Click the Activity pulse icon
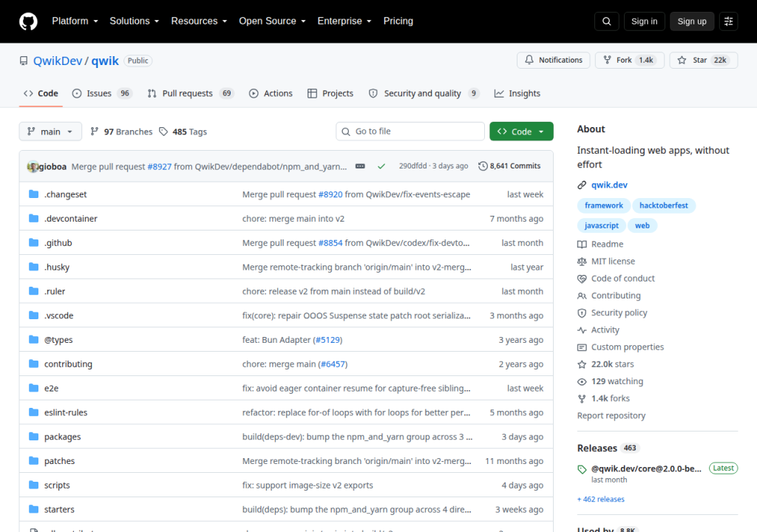The image size is (757, 532). pos(582,330)
